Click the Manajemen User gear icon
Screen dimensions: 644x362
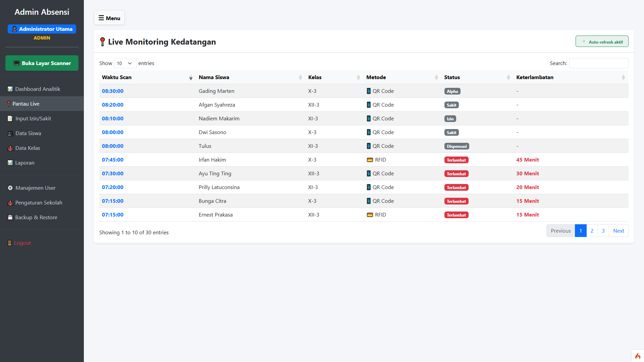10,188
